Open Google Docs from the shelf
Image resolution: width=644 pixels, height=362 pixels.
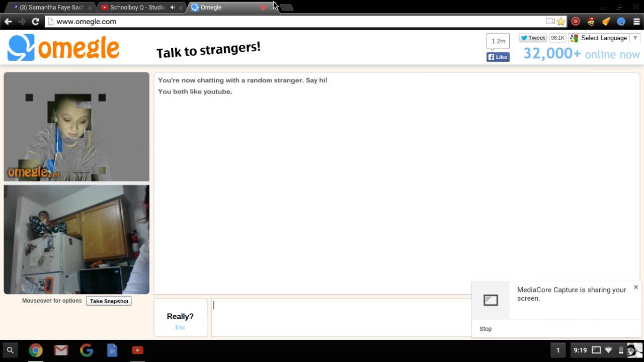[112, 350]
